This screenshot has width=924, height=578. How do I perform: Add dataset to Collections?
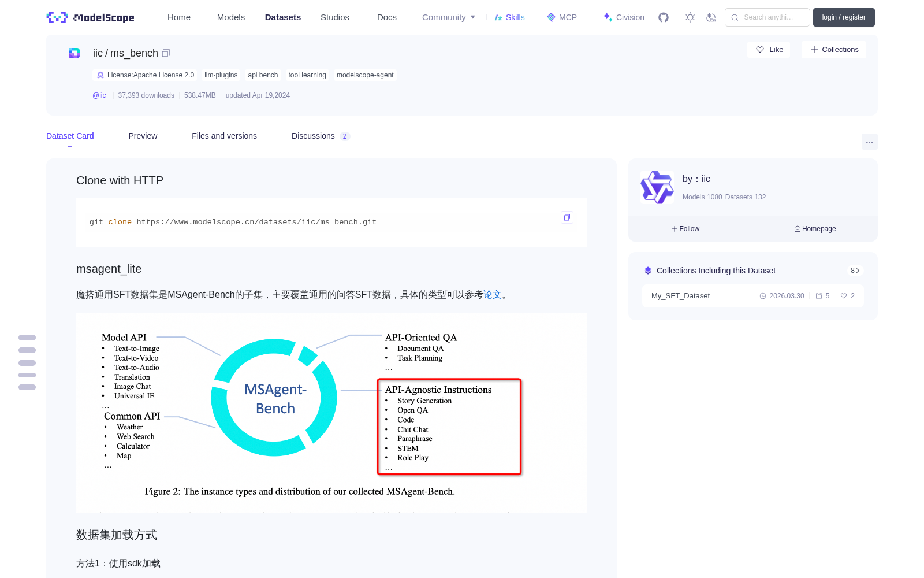click(834, 50)
